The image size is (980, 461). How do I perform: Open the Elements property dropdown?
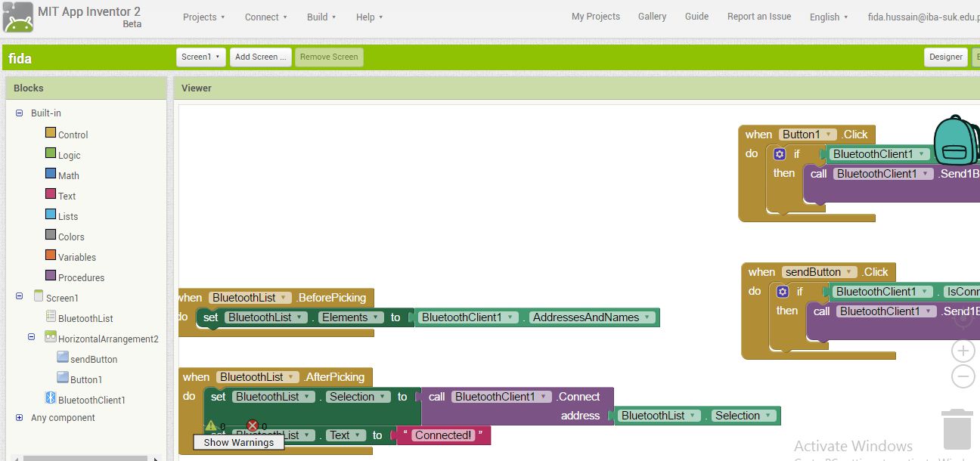pyautogui.click(x=349, y=317)
